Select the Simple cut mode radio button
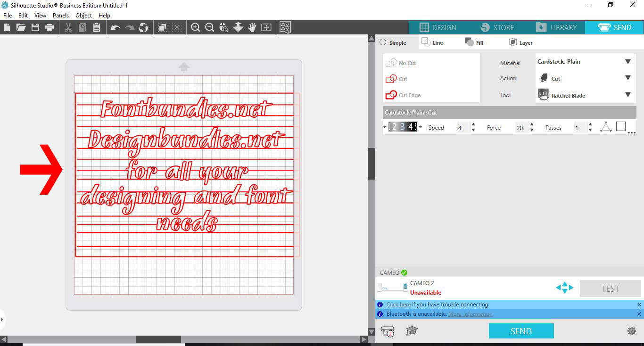Viewport: 644px width, 346px height. click(x=383, y=42)
